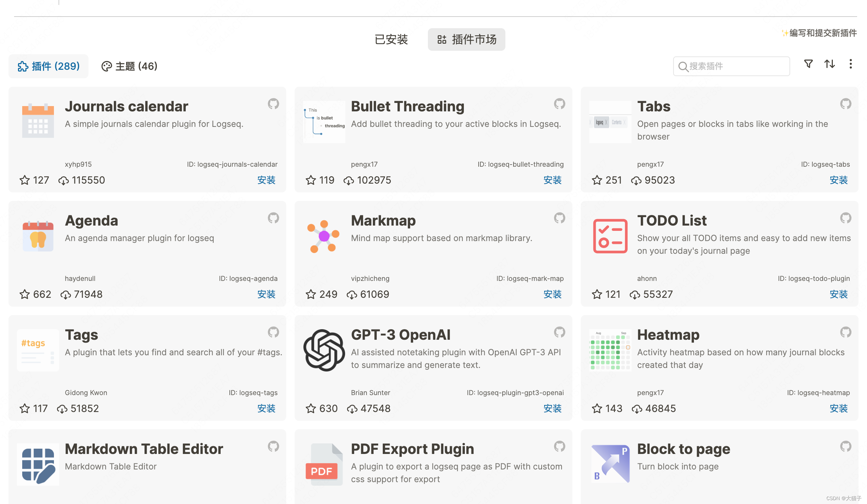Open GitHub link for Block to page
The height and width of the screenshot is (504, 867).
846,446
